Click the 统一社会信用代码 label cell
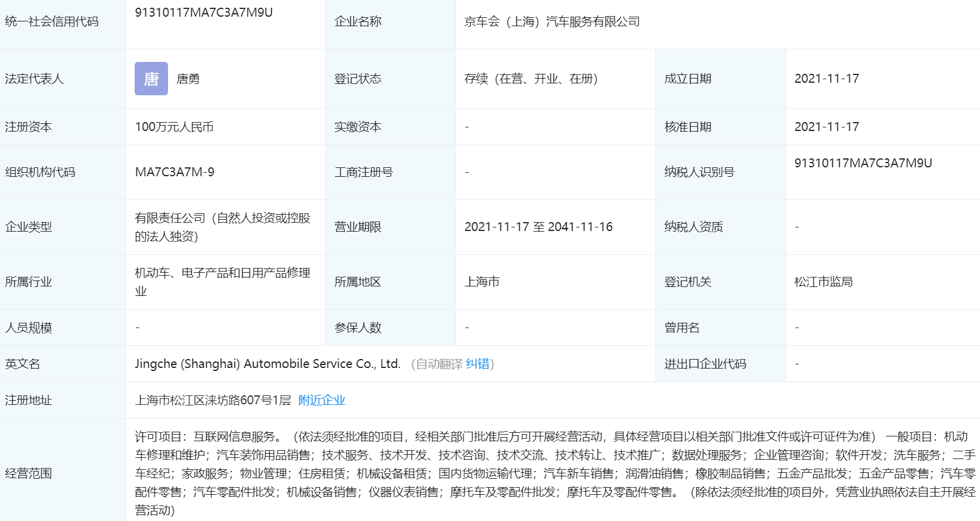 click(x=63, y=24)
